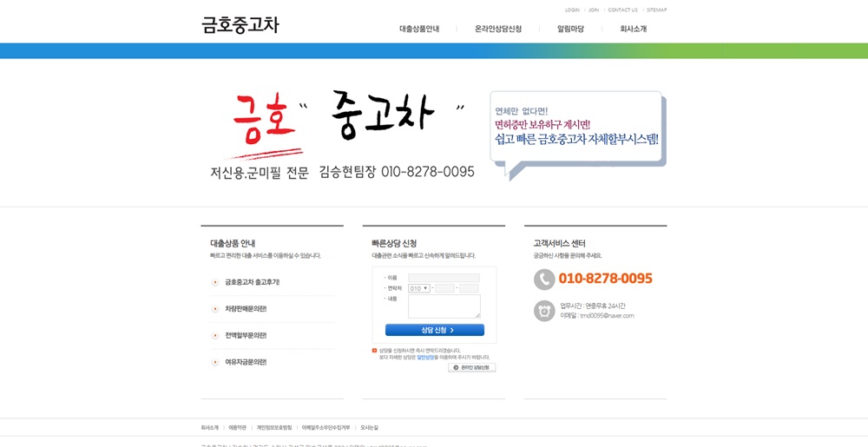Screen dimensions: 868x447
Task: Open the 차량판매문의란 link
Action: tap(246, 309)
